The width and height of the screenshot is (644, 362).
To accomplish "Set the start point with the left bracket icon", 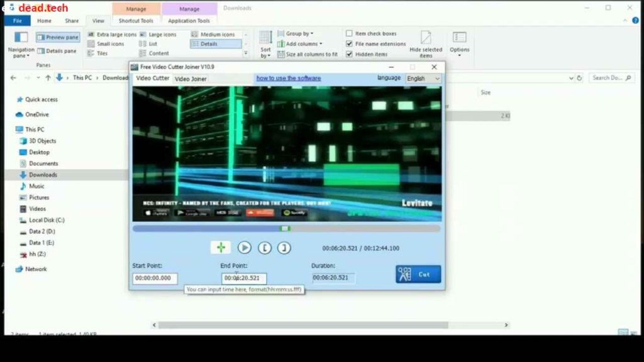I will pyautogui.click(x=265, y=248).
